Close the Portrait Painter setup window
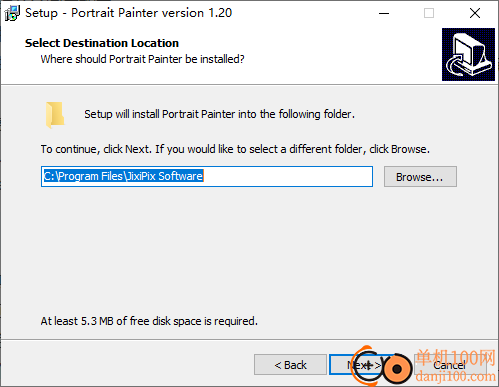The height and width of the screenshot is (387, 499). [475, 13]
